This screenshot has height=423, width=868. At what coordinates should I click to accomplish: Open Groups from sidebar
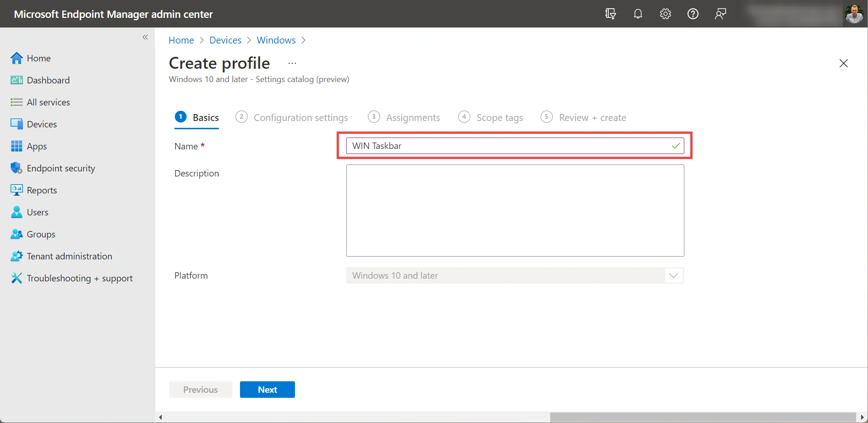point(41,234)
